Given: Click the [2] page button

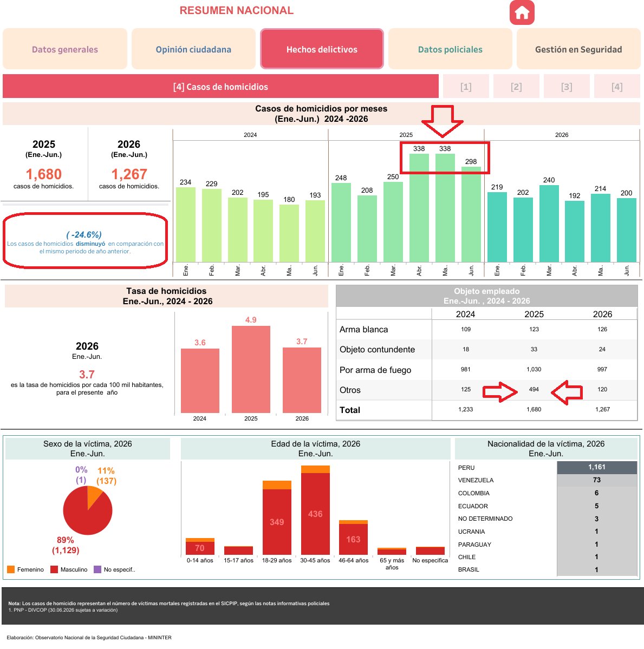Looking at the screenshot, I should click(x=516, y=87).
